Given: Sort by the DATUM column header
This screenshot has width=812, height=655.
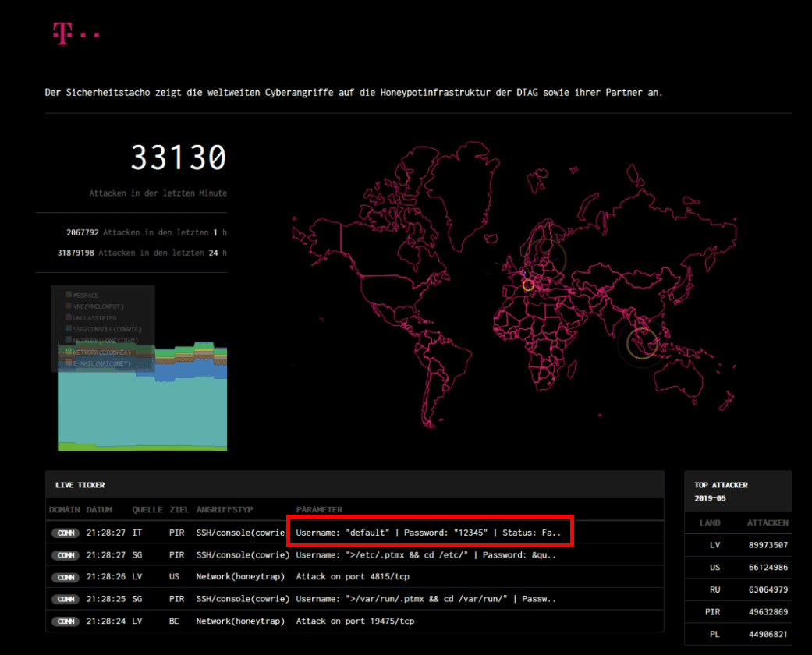Looking at the screenshot, I should click(x=99, y=509).
